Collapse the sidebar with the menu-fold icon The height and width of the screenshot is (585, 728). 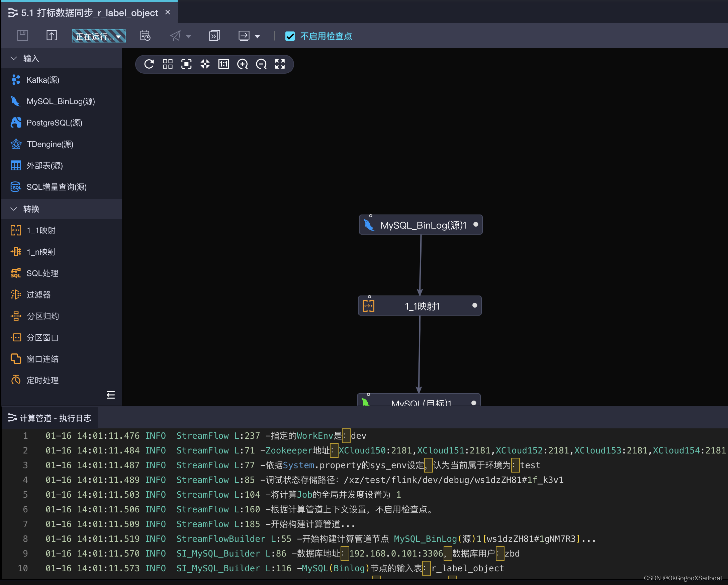pos(111,395)
